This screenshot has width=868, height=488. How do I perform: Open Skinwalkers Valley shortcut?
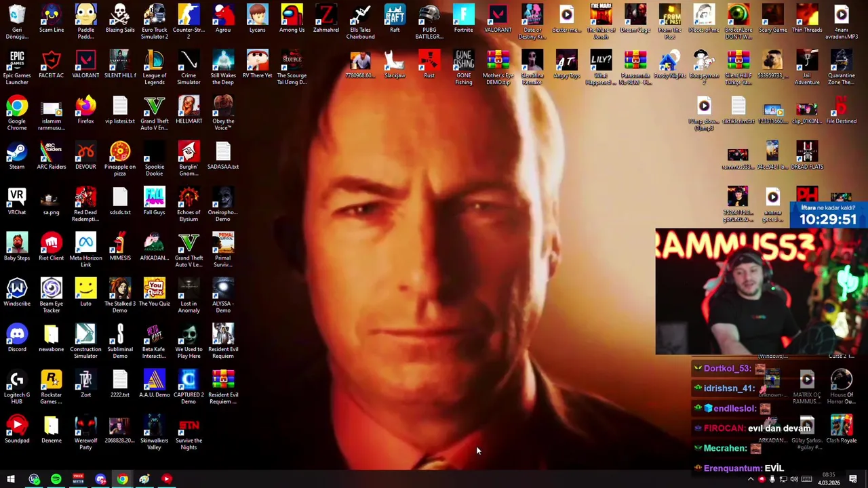(x=154, y=432)
